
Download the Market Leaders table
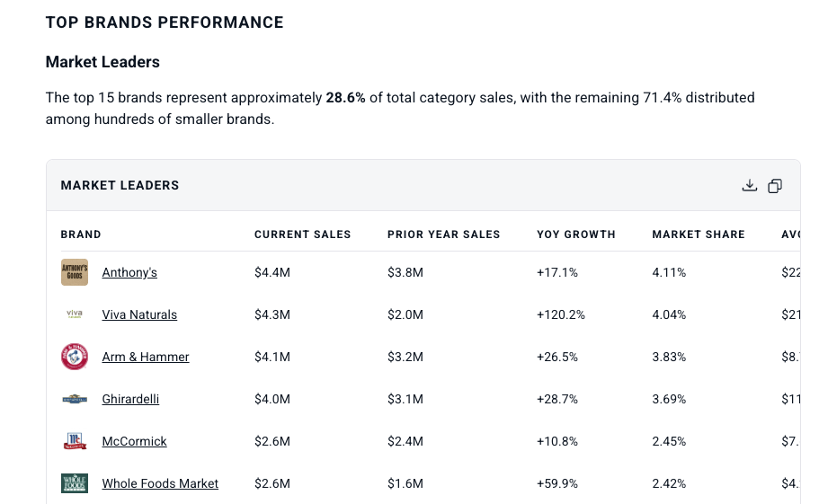[750, 185]
